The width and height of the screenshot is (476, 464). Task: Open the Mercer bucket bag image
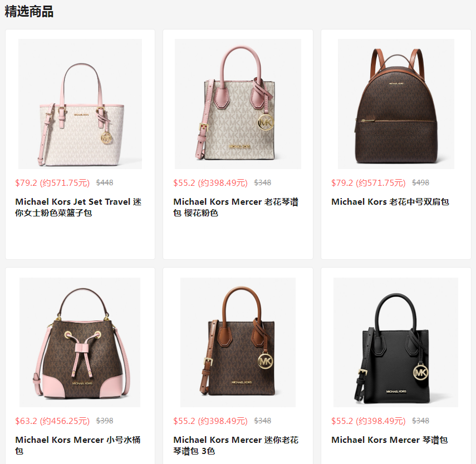pyautogui.click(x=80, y=342)
